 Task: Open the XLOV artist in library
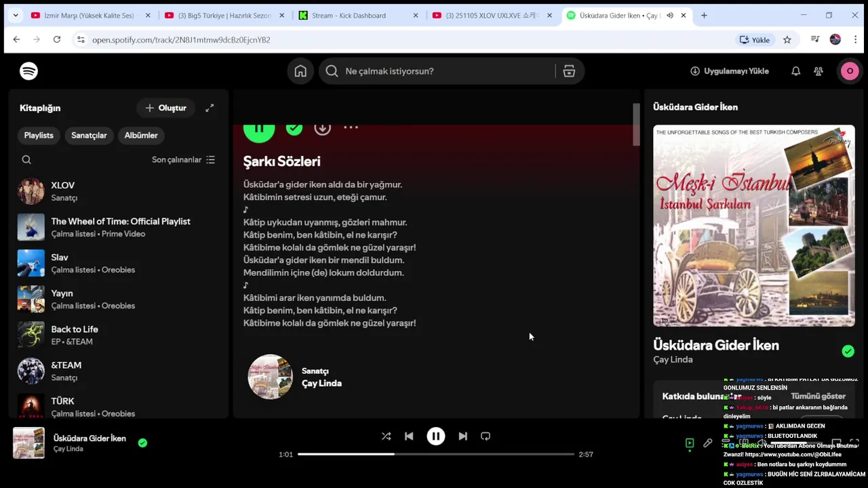point(119,191)
